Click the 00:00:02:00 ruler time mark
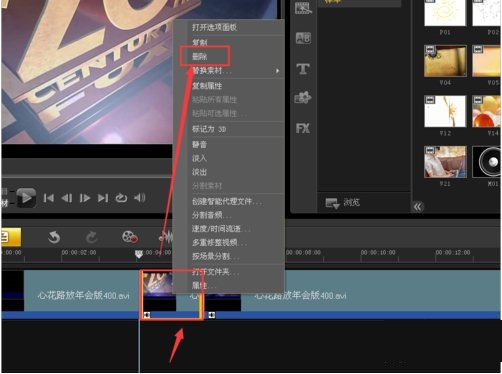This screenshot has width=502, height=374. coord(79,253)
